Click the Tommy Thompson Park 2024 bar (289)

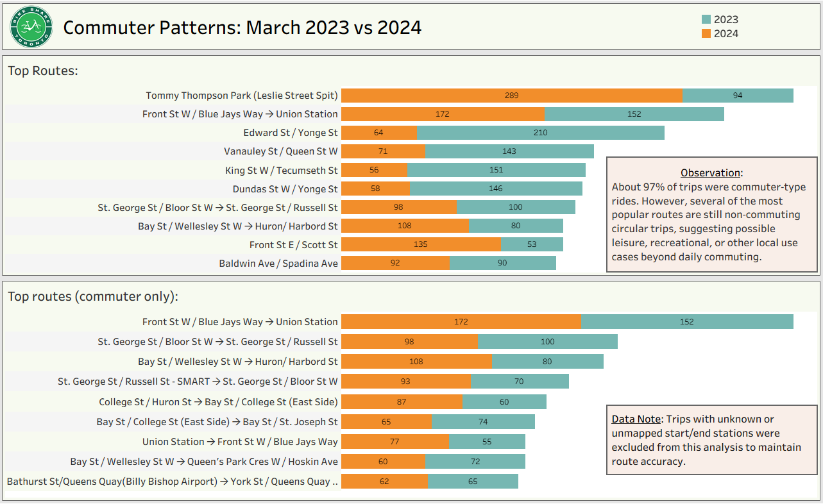point(511,96)
